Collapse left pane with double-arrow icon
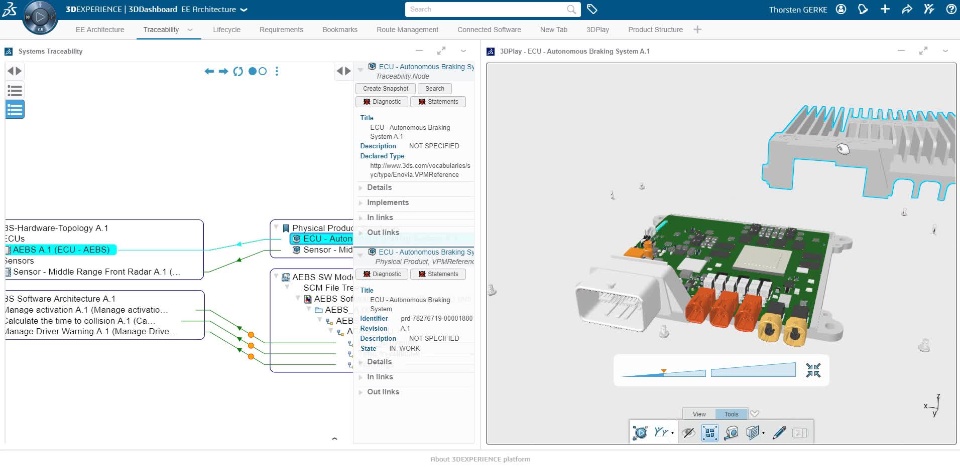This screenshot has height=467, width=960. click(15, 71)
